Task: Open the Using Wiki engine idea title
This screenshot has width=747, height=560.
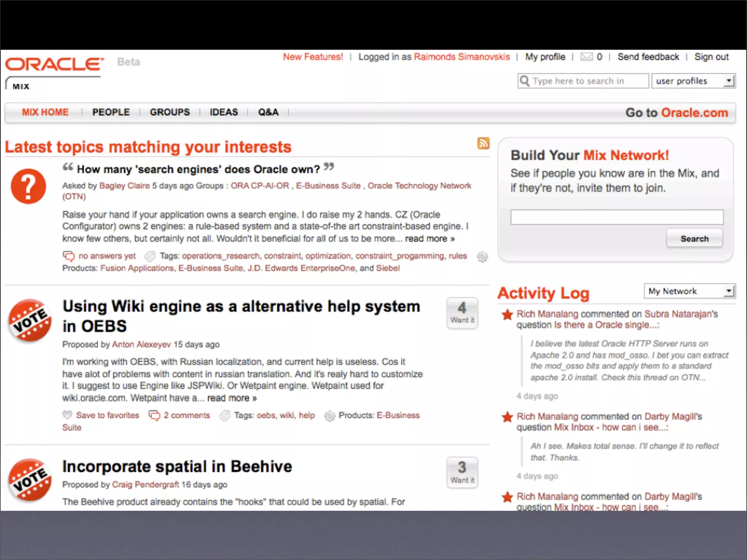Action: 241,316
